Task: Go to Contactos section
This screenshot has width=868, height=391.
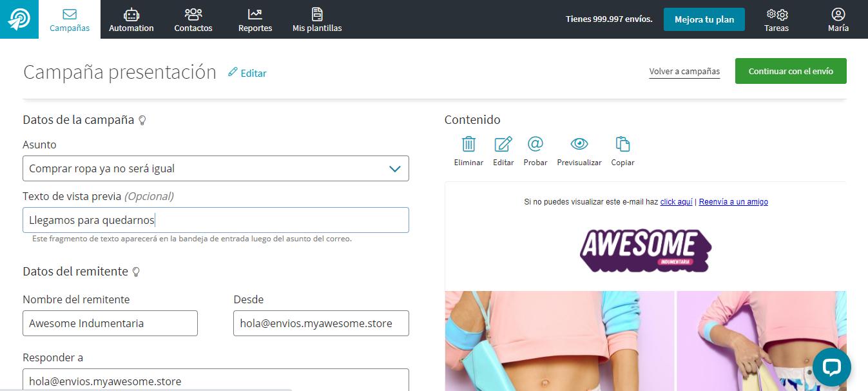Action: point(193,19)
